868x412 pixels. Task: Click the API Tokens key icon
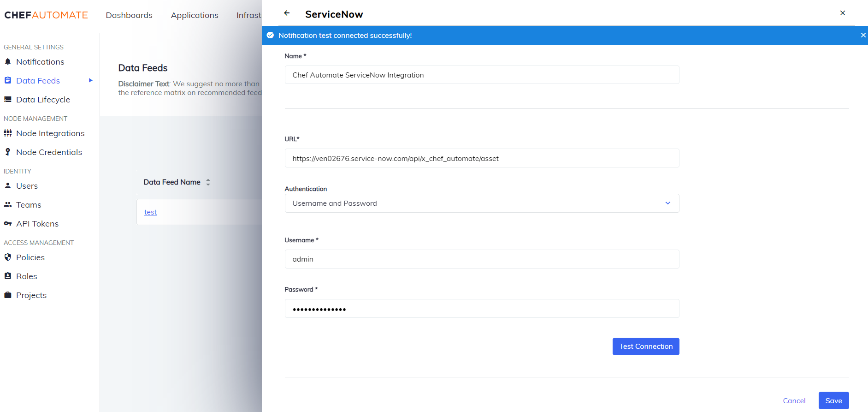[8, 223]
